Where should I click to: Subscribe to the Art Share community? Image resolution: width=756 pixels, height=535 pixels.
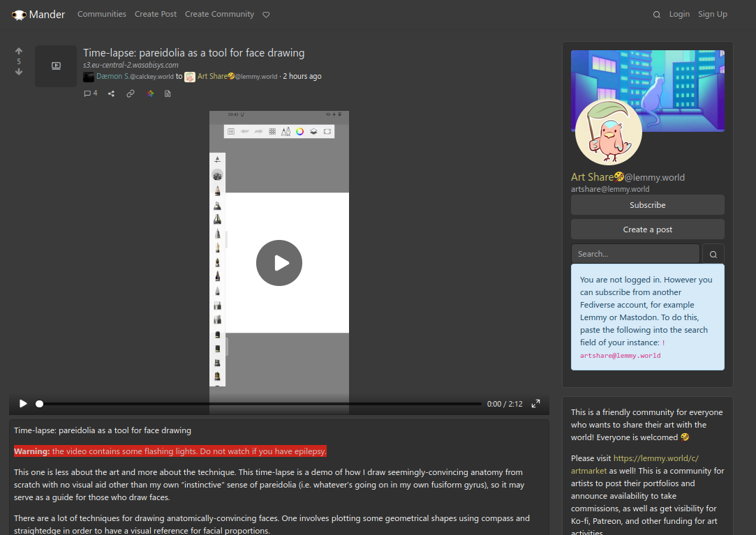click(x=647, y=204)
